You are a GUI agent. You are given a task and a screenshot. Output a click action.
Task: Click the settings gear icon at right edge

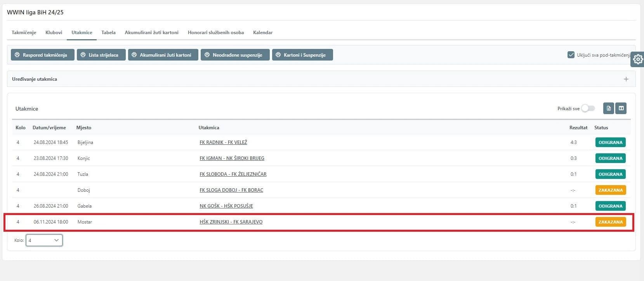638,59
